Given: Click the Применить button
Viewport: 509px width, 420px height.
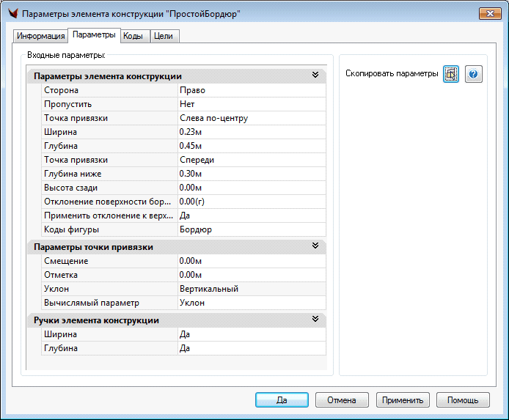Looking at the screenshot, I should pos(402,400).
